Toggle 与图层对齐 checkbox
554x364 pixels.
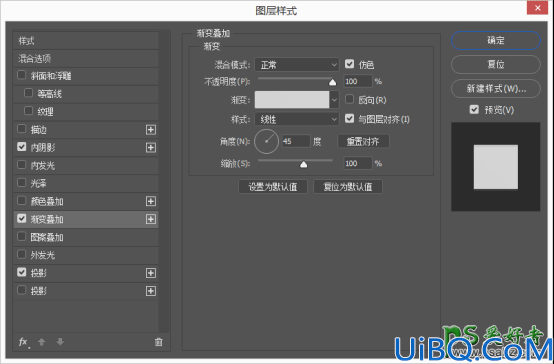coord(349,118)
